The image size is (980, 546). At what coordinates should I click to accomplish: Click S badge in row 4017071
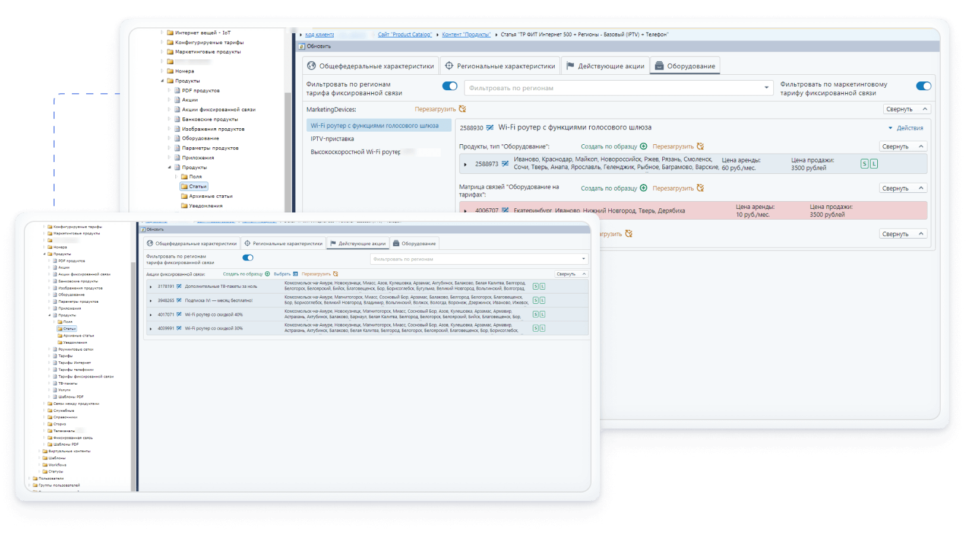pos(536,315)
